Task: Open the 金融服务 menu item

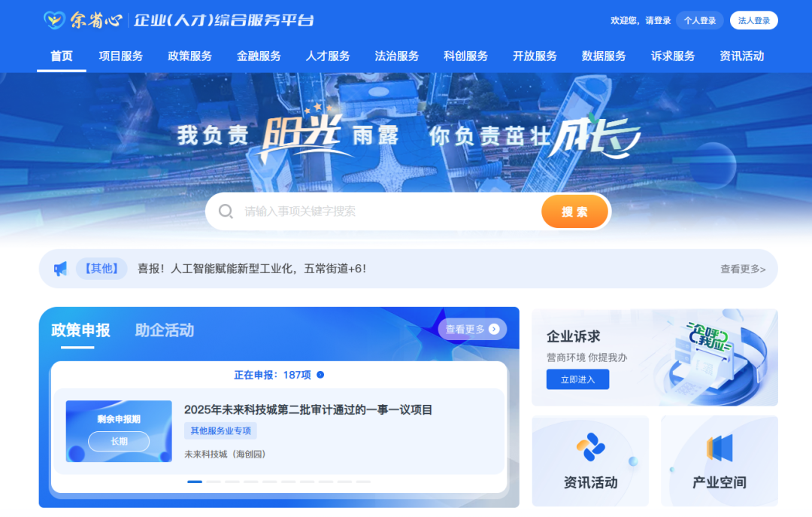Action: tap(259, 56)
